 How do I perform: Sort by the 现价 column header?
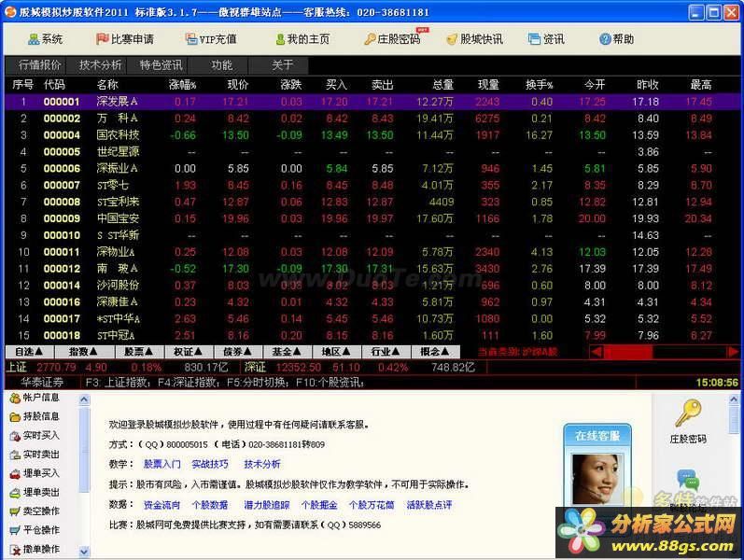(x=238, y=85)
